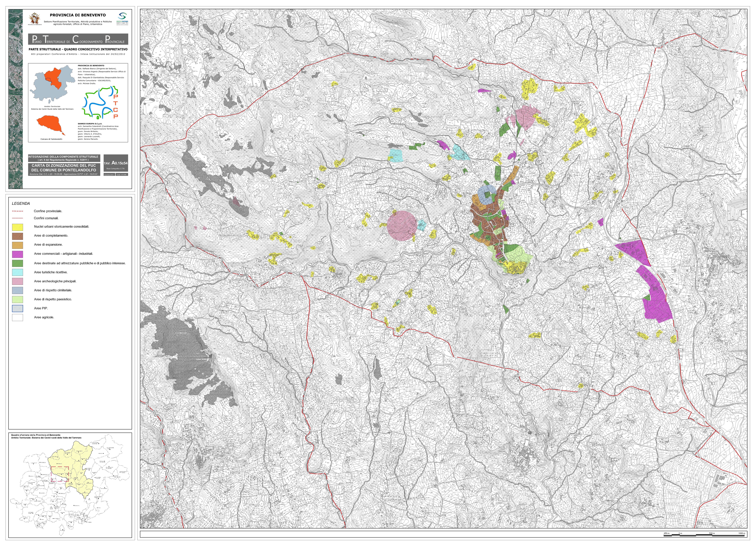The height and width of the screenshot is (547, 756).
Task: Click 'Atti preparatori Conferenze d'Ambito' line
Action: (78, 54)
